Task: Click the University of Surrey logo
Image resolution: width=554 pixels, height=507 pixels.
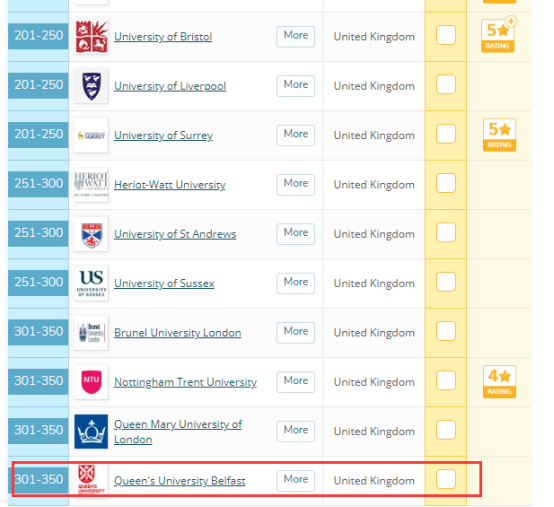Action: tap(91, 135)
